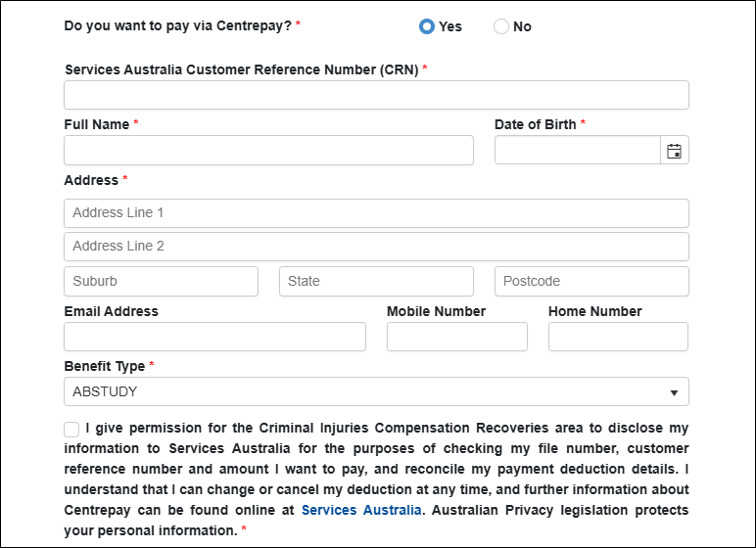
Task: Open the Services Australia link
Action: [x=361, y=510]
